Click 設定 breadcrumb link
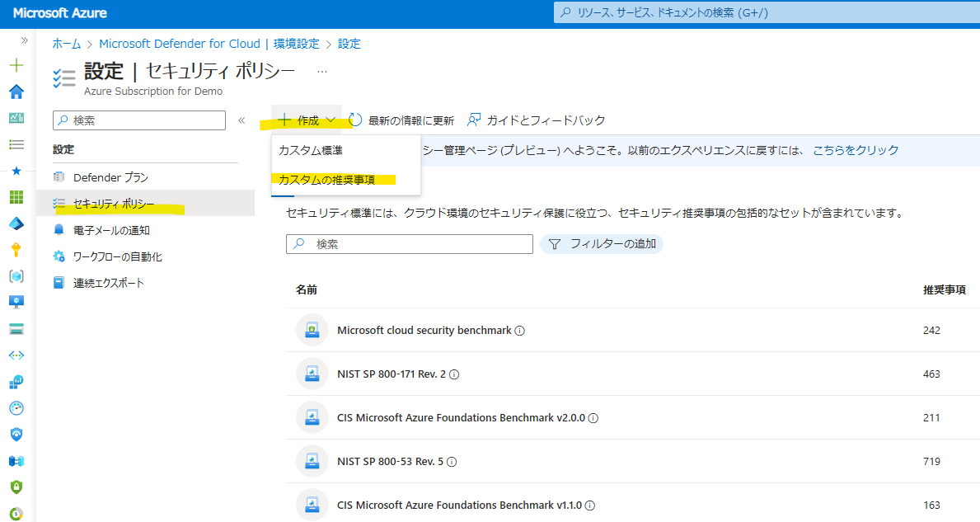 tap(349, 44)
